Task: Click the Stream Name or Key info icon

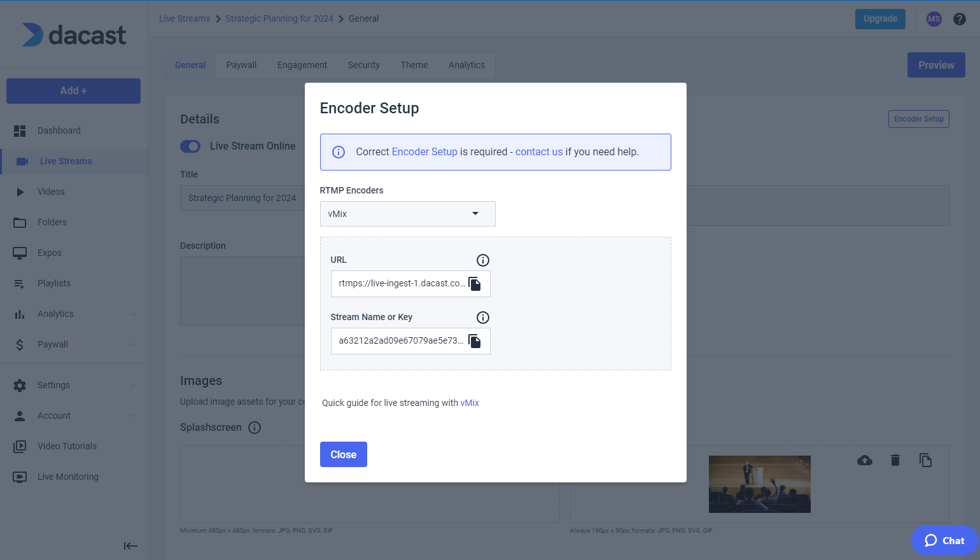Action: [x=482, y=317]
